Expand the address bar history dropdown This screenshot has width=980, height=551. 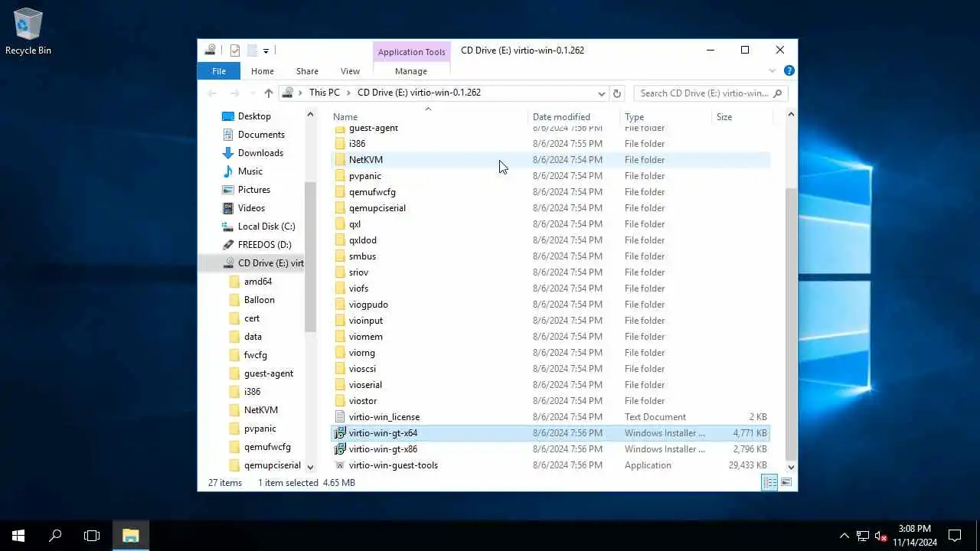601,93
